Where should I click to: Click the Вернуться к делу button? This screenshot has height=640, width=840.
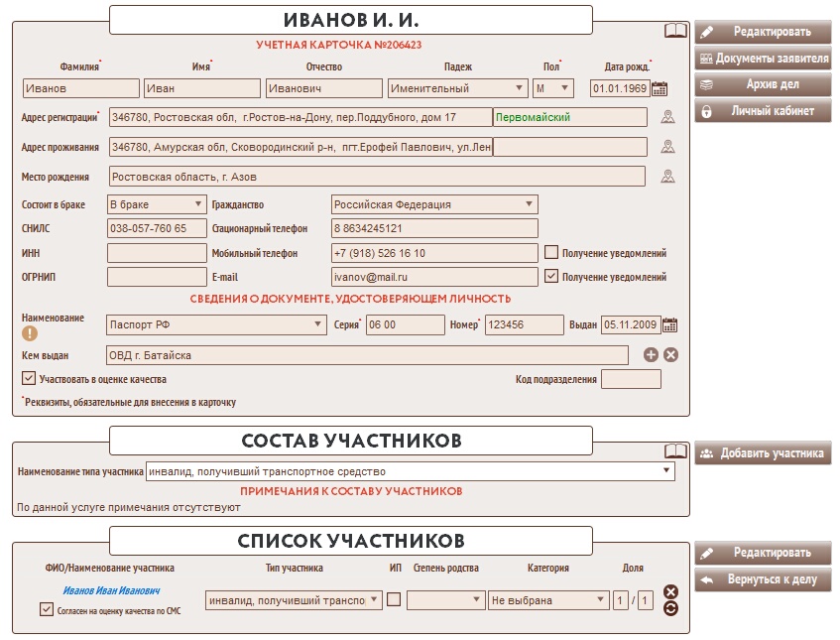(x=763, y=579)
